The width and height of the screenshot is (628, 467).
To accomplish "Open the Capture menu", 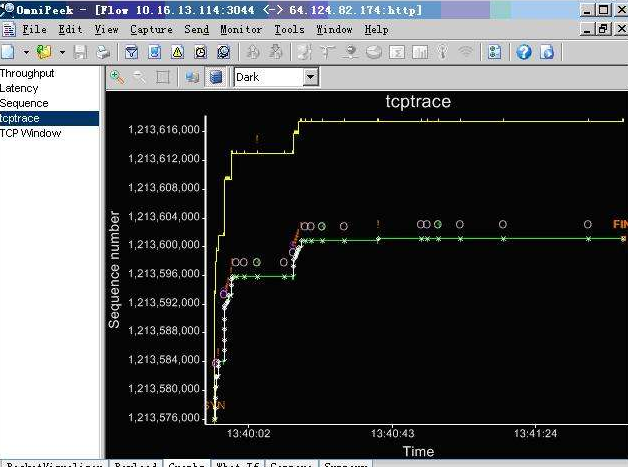I will (151, 30).
